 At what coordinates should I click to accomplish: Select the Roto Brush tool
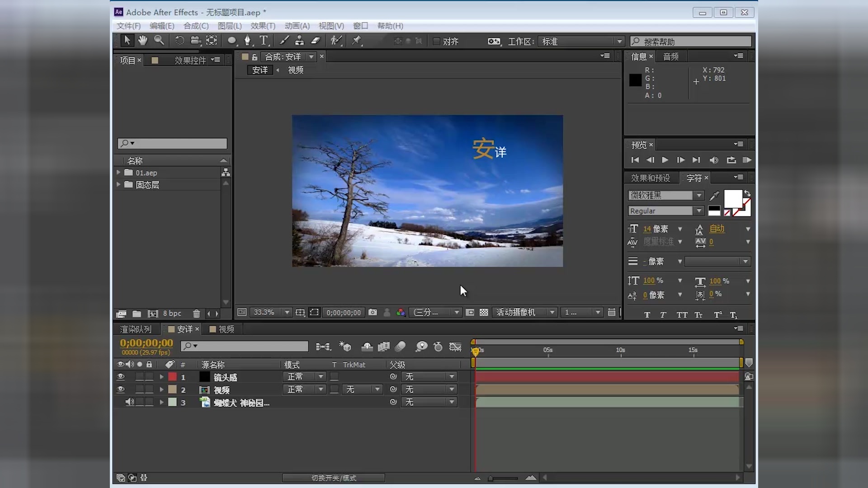tap(336, 41)
